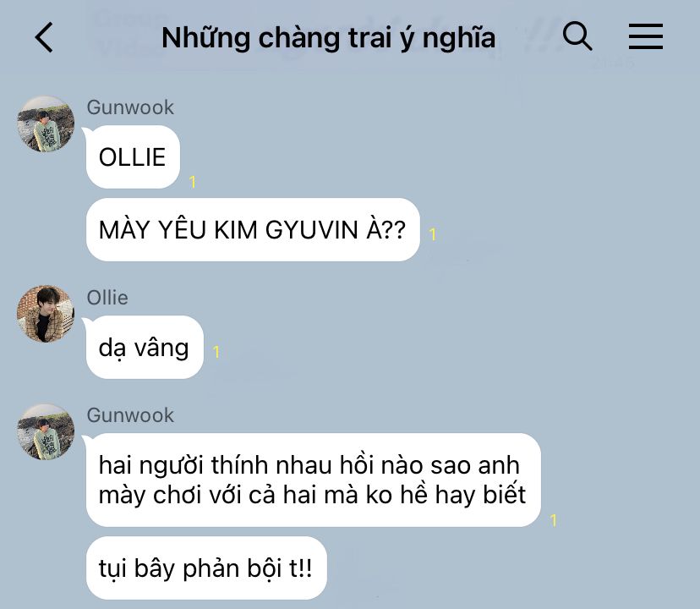
Task: Select the MÀY YÊU KIM GYUVIN À?? message
Action: pos(253,230)
